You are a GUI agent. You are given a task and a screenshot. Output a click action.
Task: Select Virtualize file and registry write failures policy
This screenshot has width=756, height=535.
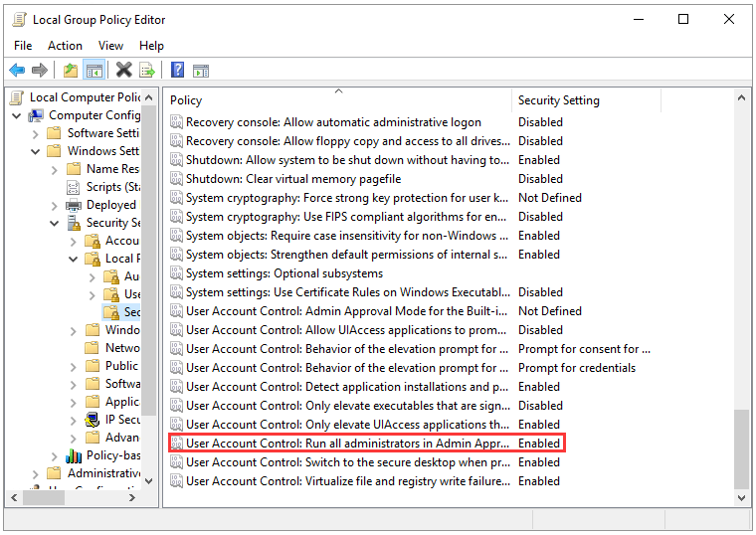[x=366, y=481]
